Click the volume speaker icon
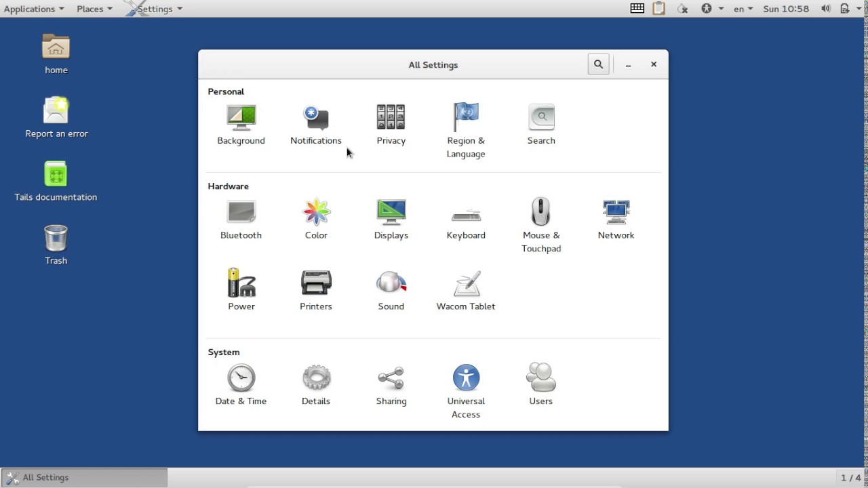Viewport: 868px width, 488px height. coord(825,9)
